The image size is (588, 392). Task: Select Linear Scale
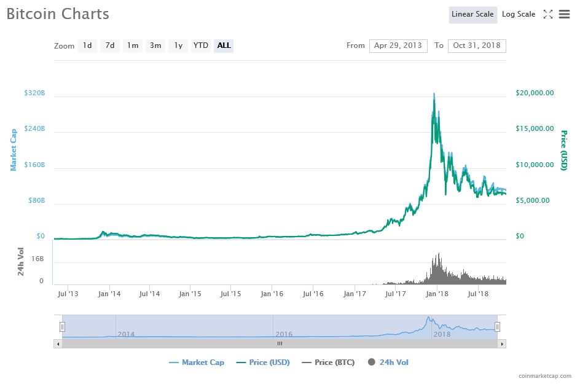coord(472,14)
